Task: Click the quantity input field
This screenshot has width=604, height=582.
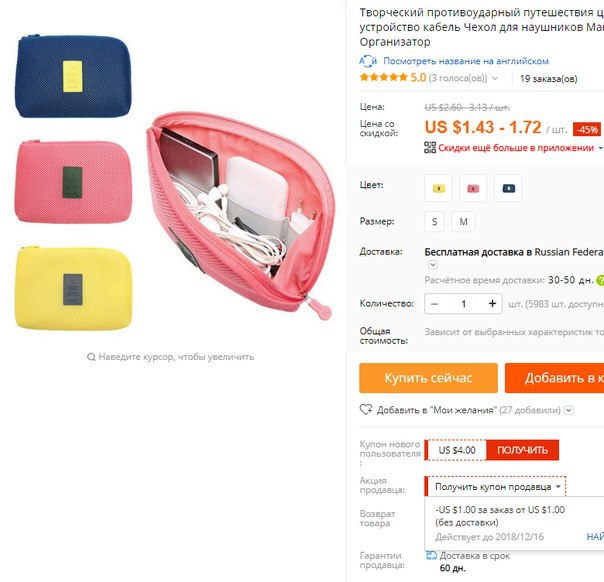Action: (463, 304)
